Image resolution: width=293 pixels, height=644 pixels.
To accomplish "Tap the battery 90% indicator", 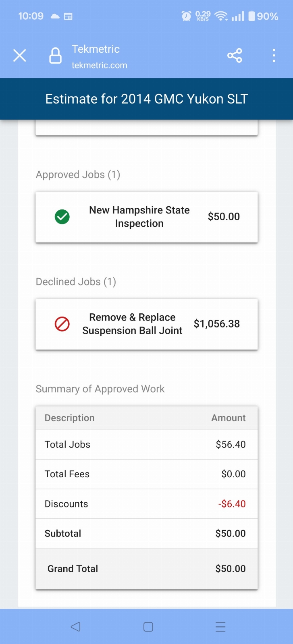I will click(x=263, y=16).
